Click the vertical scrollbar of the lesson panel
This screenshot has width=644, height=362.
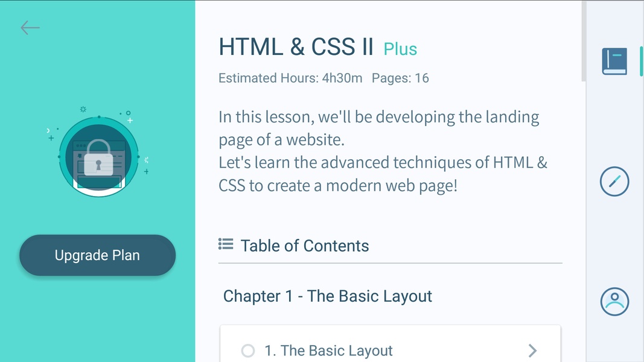[x=584, y=41]
